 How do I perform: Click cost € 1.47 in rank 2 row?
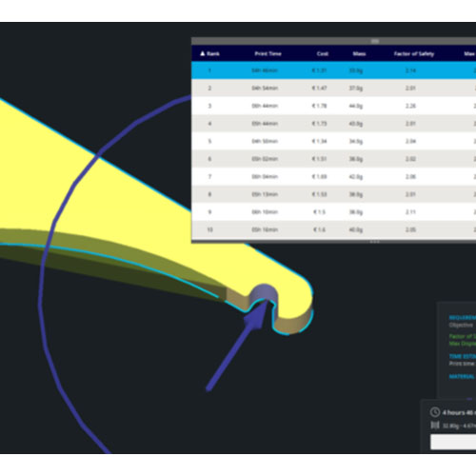coord(319,88)
